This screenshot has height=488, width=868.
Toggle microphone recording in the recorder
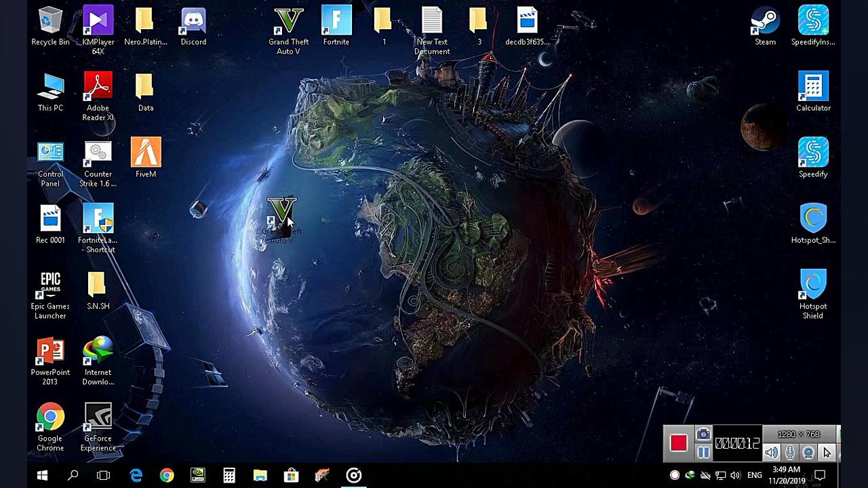click(790, 453)
